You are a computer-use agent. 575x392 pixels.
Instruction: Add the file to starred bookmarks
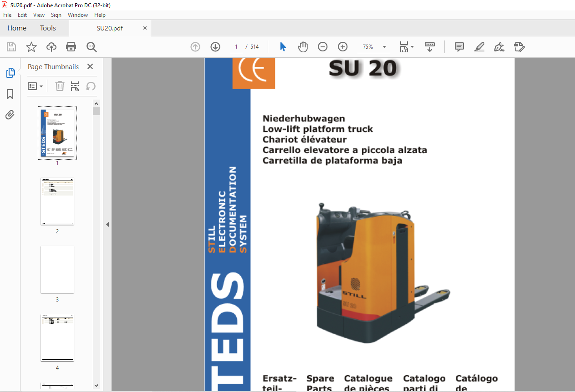click(x=31, y=47)
